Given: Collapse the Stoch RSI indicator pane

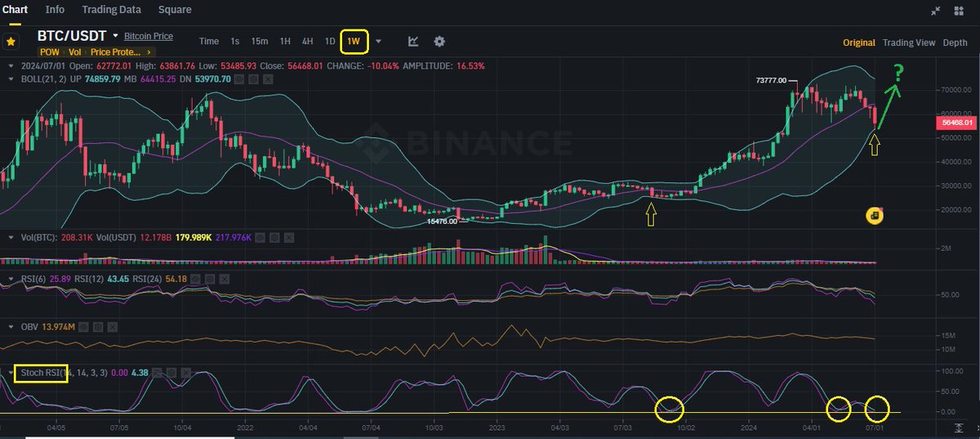Looking at the screenshot, I should pyautogui.click(x=9, y=374).
